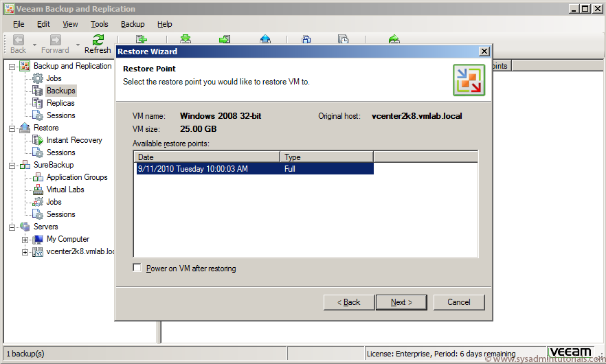Viewport: 606px width, 364px height.
Task: Click the Full type cell of restore point
Action: (x=289, y=169)
